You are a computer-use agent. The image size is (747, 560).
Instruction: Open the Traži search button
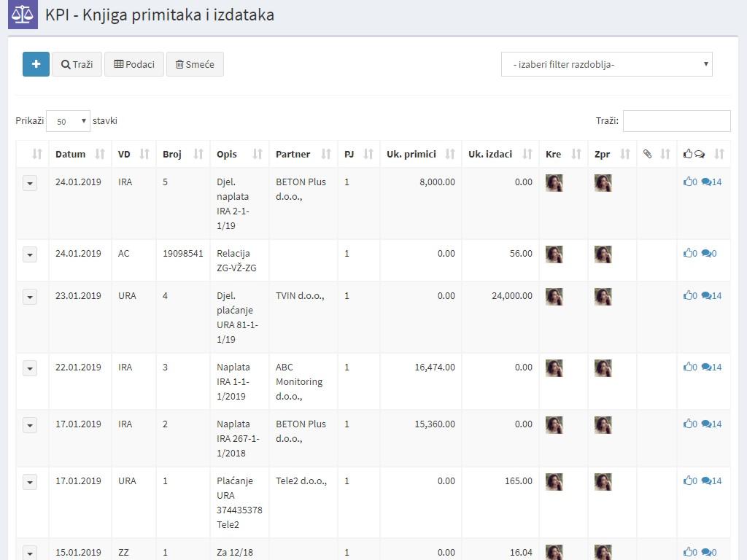click(77, 64)
